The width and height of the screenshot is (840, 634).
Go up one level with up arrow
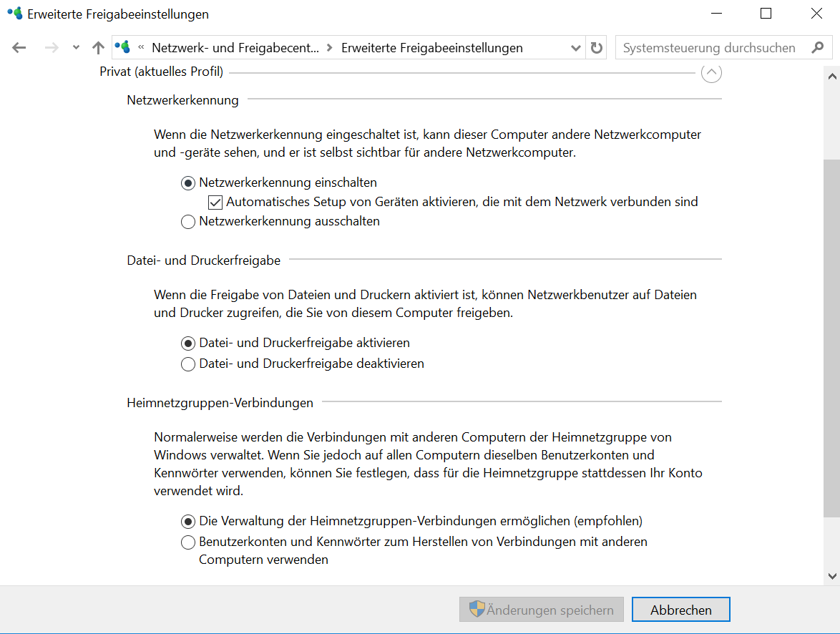coord(98,48)
